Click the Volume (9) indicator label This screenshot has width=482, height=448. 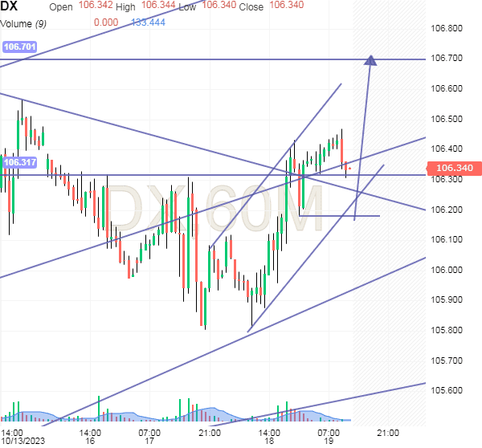[x=23, y=23]
